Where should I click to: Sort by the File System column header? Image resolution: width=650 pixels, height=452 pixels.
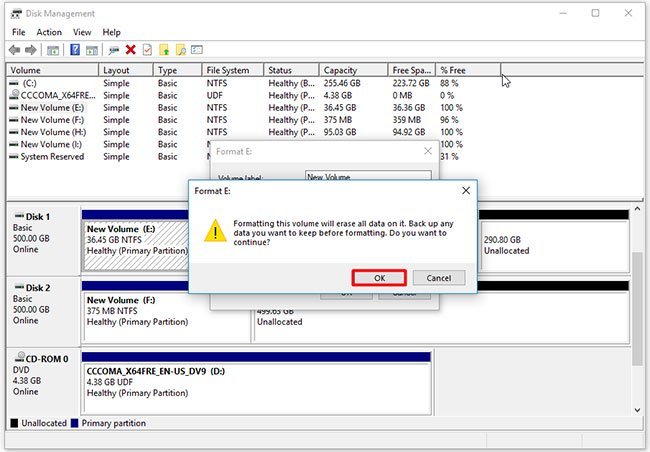coord(231,70)
